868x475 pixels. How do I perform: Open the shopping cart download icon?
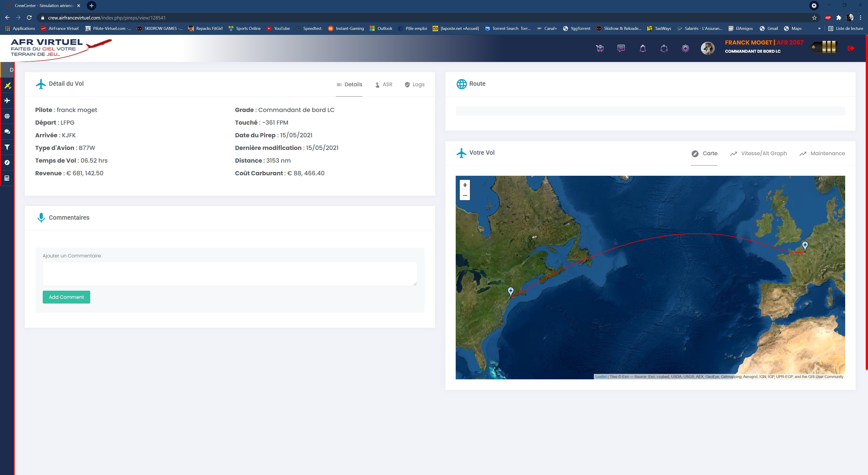pos(600,49)
